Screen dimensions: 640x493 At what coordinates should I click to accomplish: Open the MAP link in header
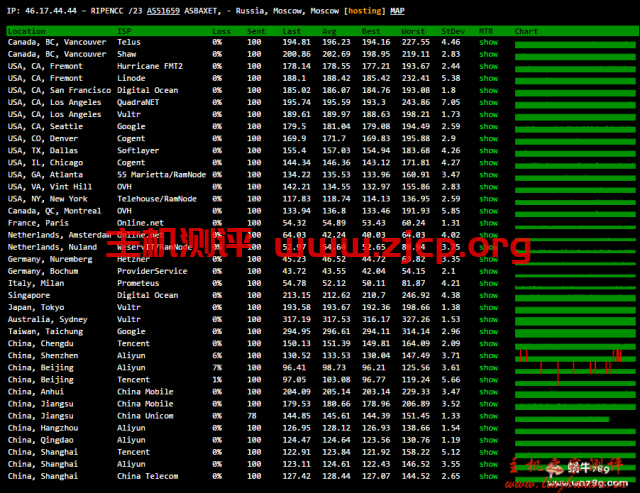pyautogui.click(x=397, y=11)
